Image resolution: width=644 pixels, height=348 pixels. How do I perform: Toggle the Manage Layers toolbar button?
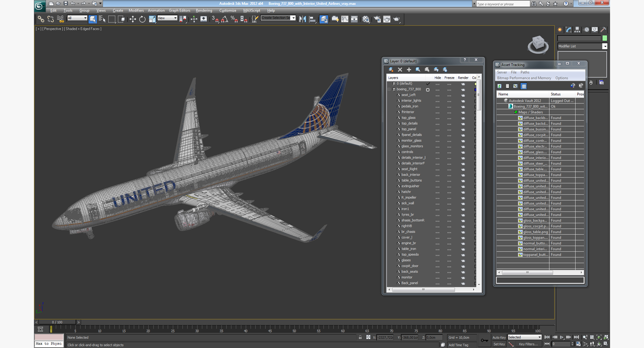coord(324,19)
